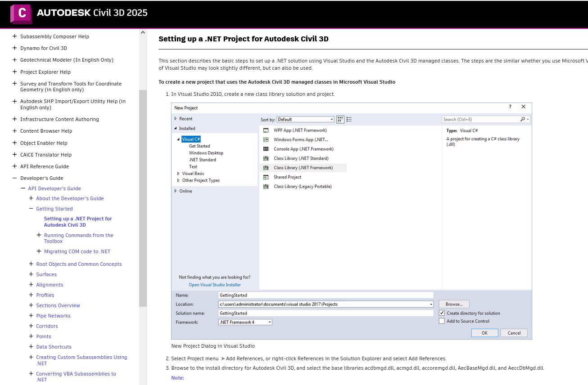Click the New Project dialog help question mark

510,107
